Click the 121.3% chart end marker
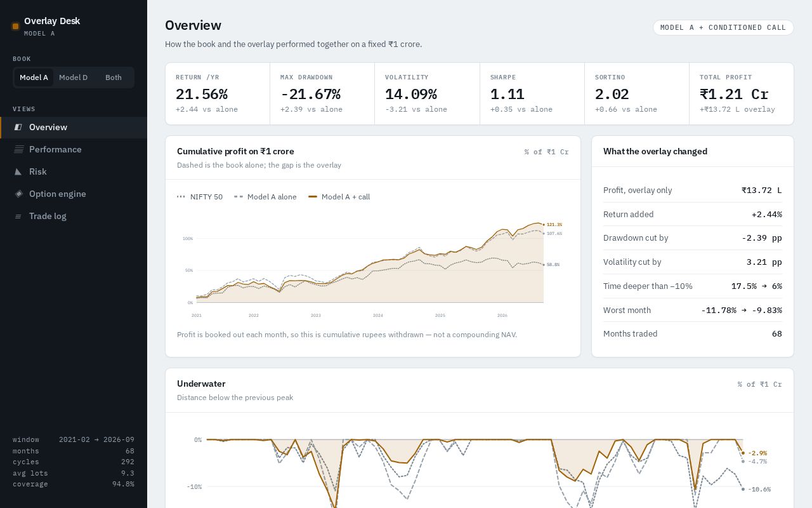This screenshot has height=508, width=812. pyautogui.click(x=553, y=224)
